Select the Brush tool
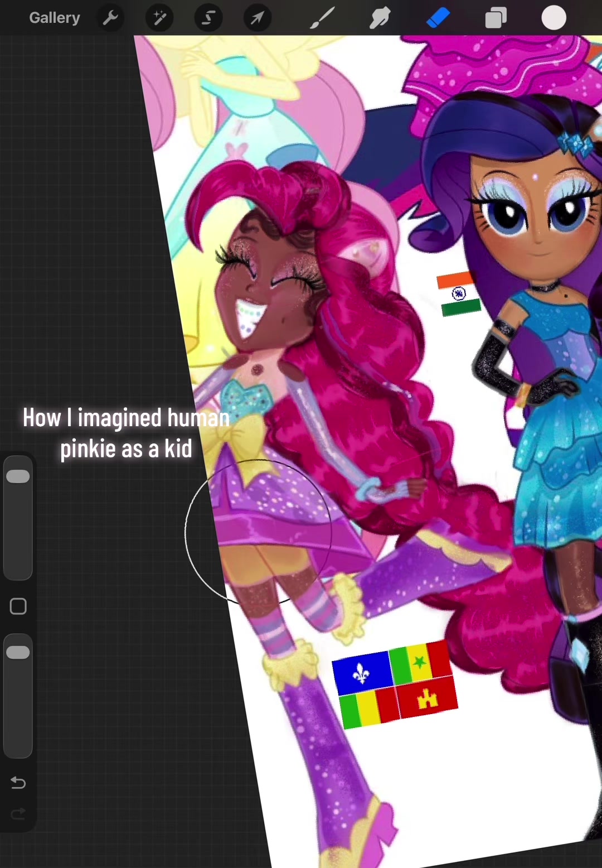Screen dimensions: 602x868 pos(322,18)
